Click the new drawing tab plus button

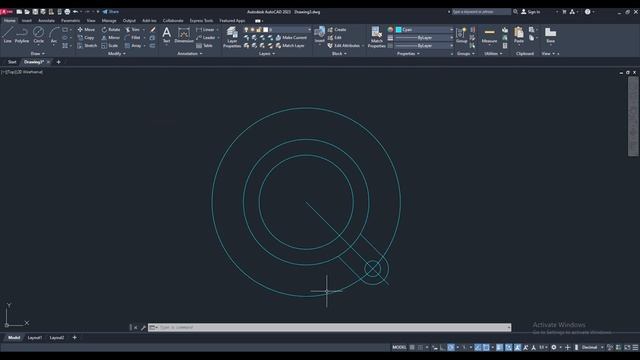coord(58,62)
